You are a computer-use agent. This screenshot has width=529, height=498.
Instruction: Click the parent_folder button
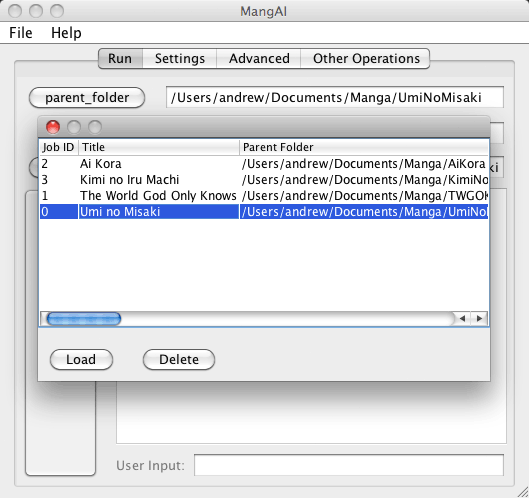click(x=87, y=98)
